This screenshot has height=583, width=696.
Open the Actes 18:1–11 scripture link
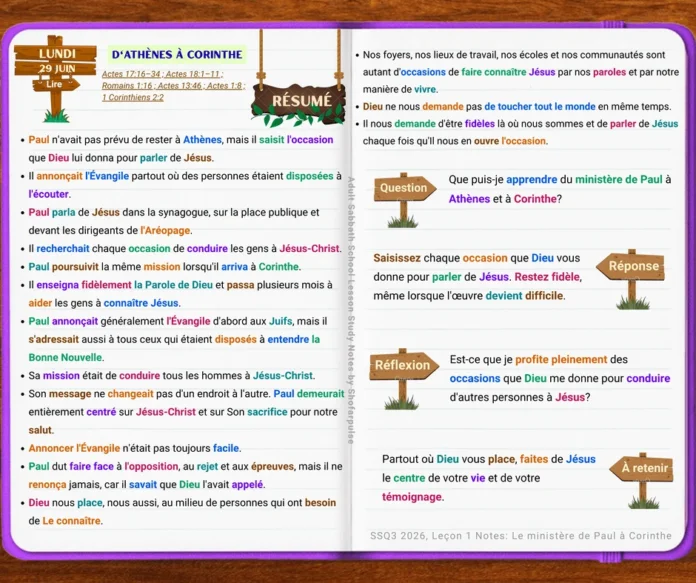point(192,74)
